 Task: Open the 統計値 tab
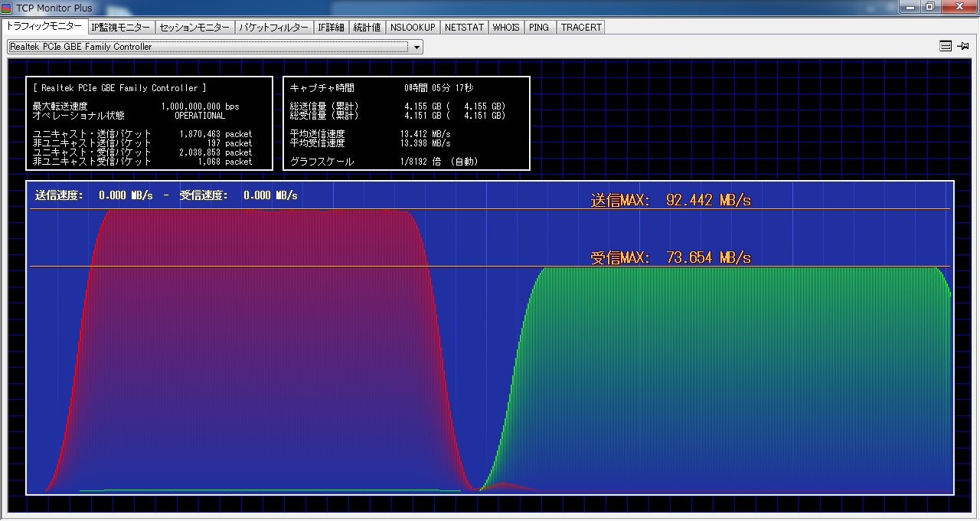pos(367,27)
